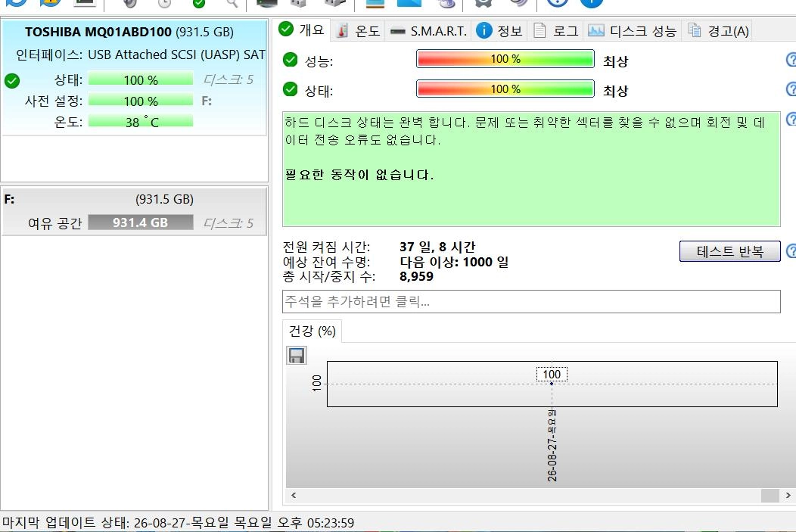Click help icon beside the status description box
The image size is (796, 532).
point(791,119)
